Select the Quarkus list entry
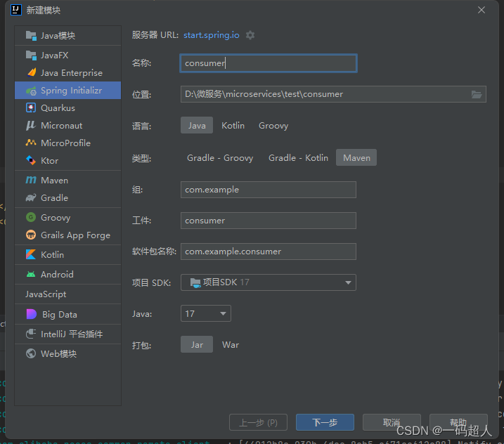Image resolution: width=504 pixels, height=444 pixels. [x=67, y=107]
